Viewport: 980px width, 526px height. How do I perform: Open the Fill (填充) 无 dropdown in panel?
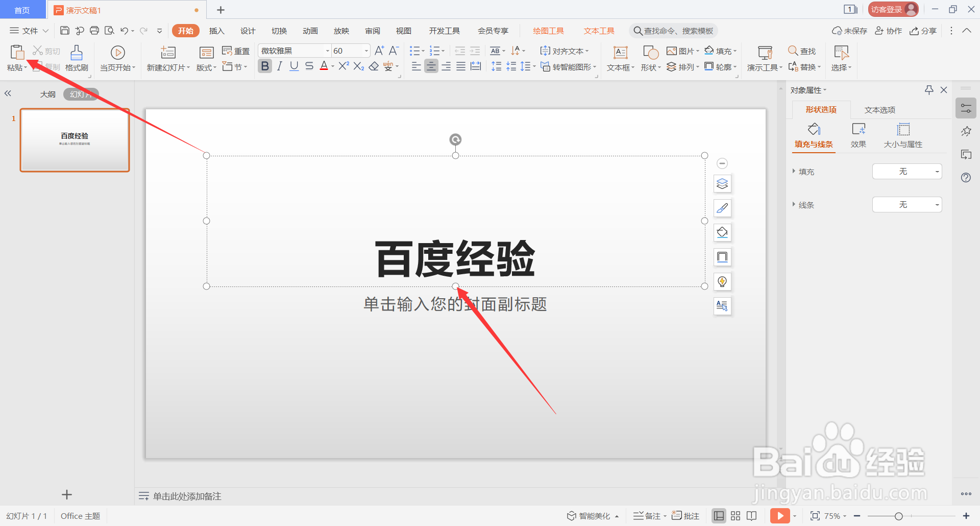(x=907, y=172)
